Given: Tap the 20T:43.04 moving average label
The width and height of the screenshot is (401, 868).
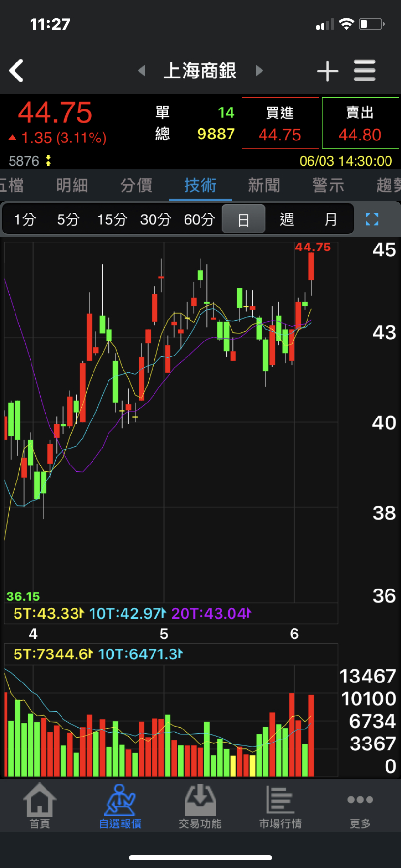Looking at the screenshot, I should (211, 613).
